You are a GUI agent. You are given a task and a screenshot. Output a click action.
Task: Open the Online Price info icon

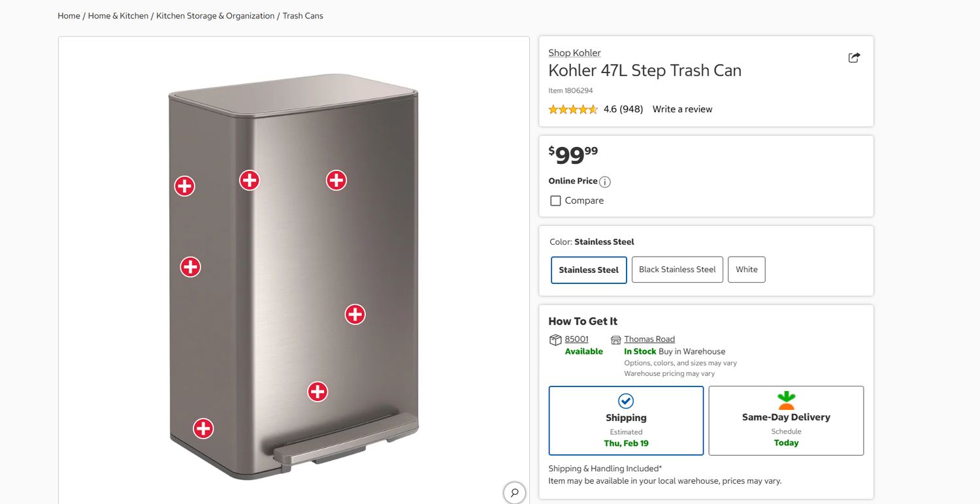tap(604, 182)
